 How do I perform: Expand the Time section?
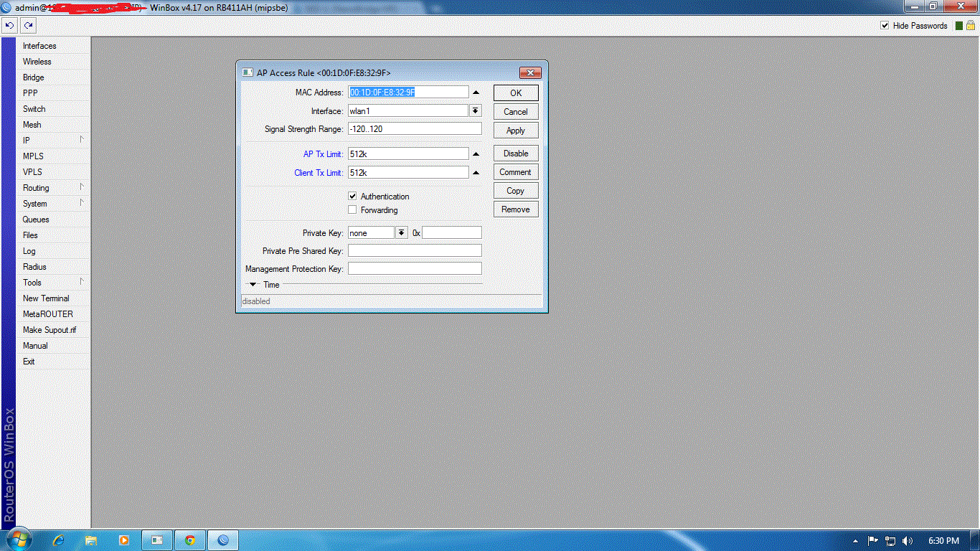[x=253, y=285]
